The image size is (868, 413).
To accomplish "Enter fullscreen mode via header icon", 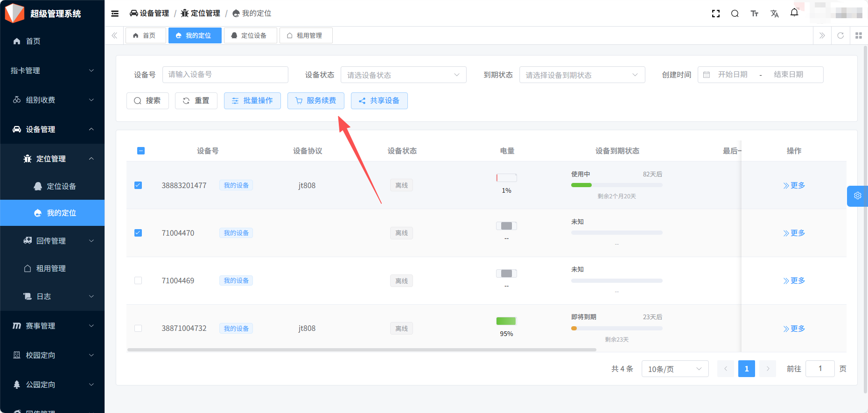I will 716,14.
